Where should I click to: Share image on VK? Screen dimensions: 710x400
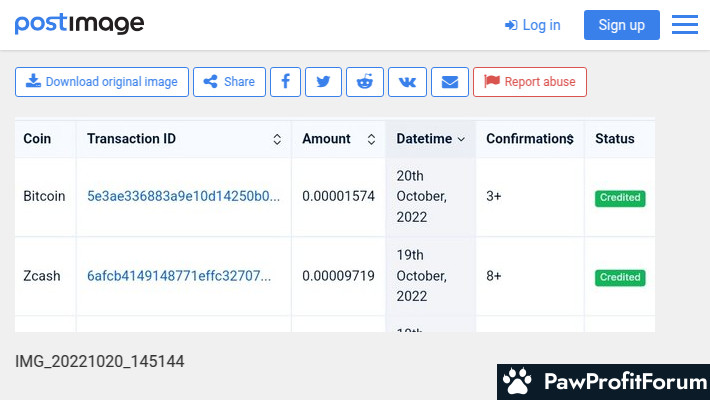[x=407, y=82]
